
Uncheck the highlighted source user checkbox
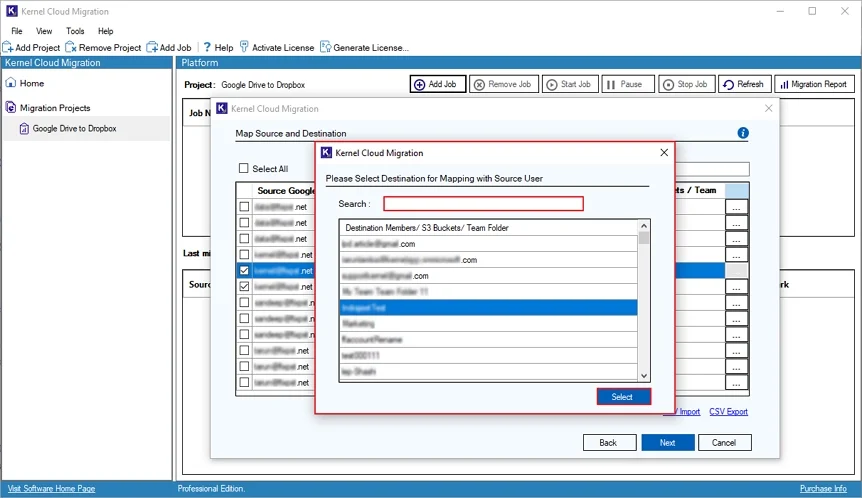(x=244, y=270)
